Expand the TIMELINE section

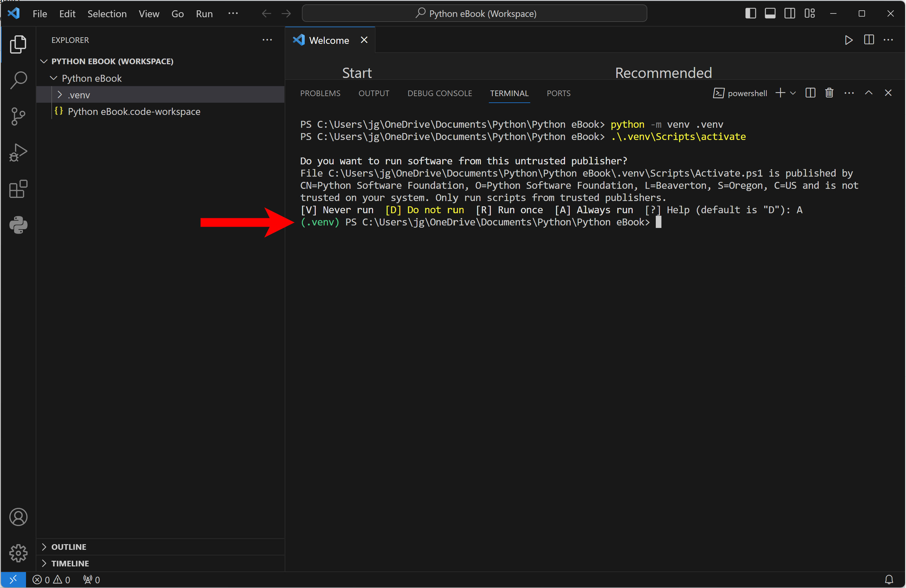[44, 563]
